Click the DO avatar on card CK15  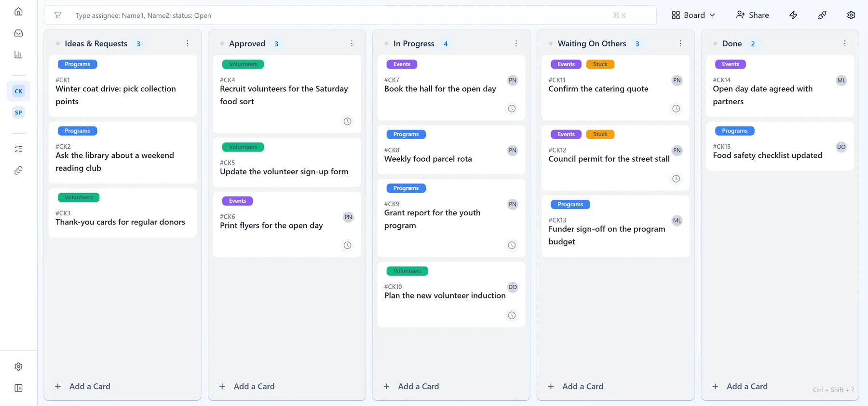point(841,147)
